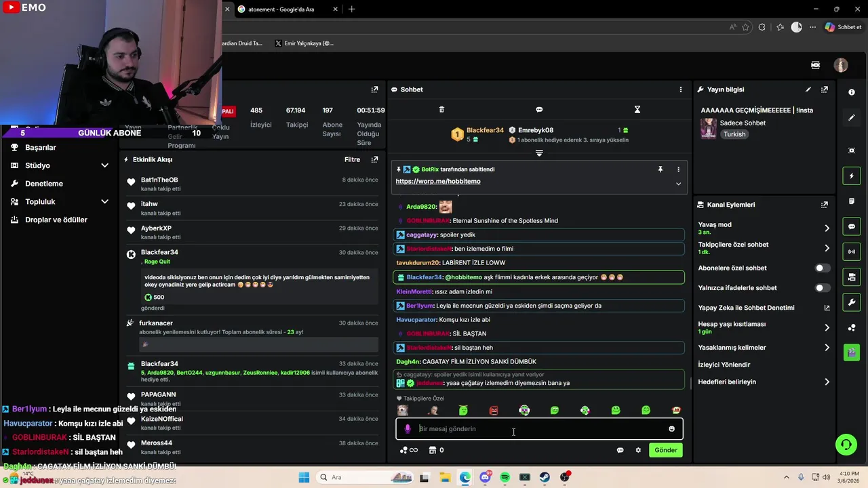
Task: Expand Hedeflerı belirleyin arrow
Action: point(827,382)
